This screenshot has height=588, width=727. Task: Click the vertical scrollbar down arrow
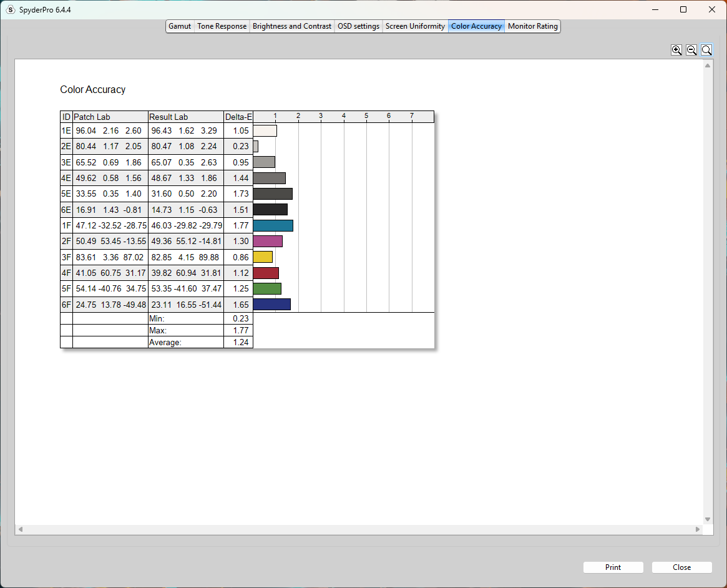point(708,519)
